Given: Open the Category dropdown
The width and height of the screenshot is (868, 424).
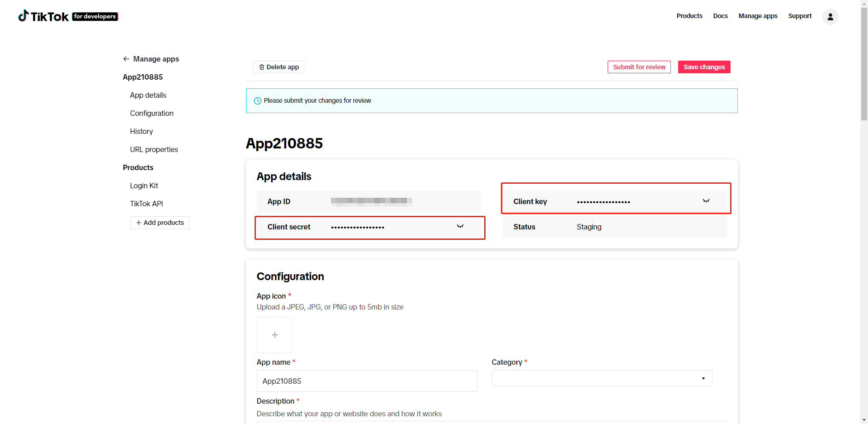Looking at the screenshot, I should [602, 378].
